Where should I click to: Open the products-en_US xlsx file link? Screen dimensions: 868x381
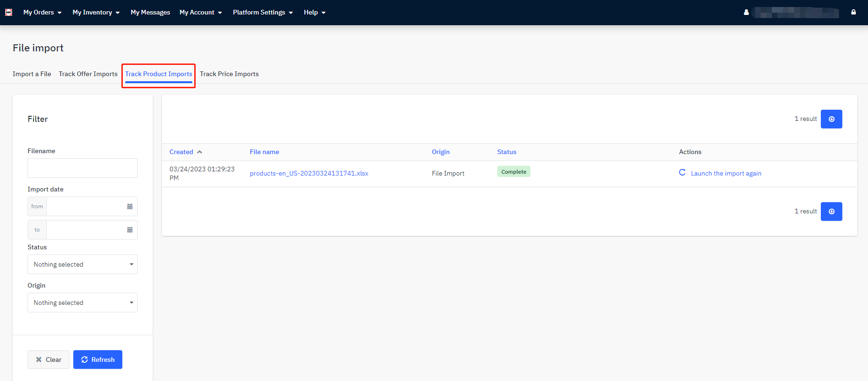point(309,173)
